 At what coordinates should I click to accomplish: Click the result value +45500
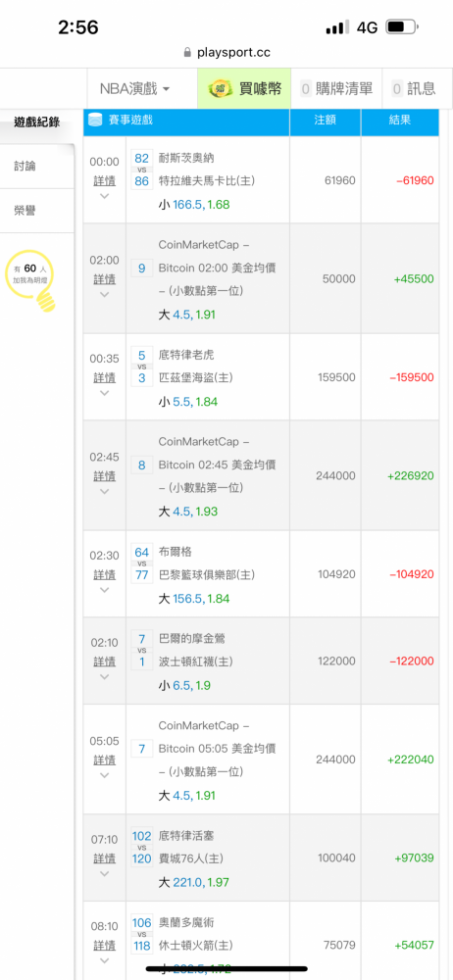coord(414,279)
